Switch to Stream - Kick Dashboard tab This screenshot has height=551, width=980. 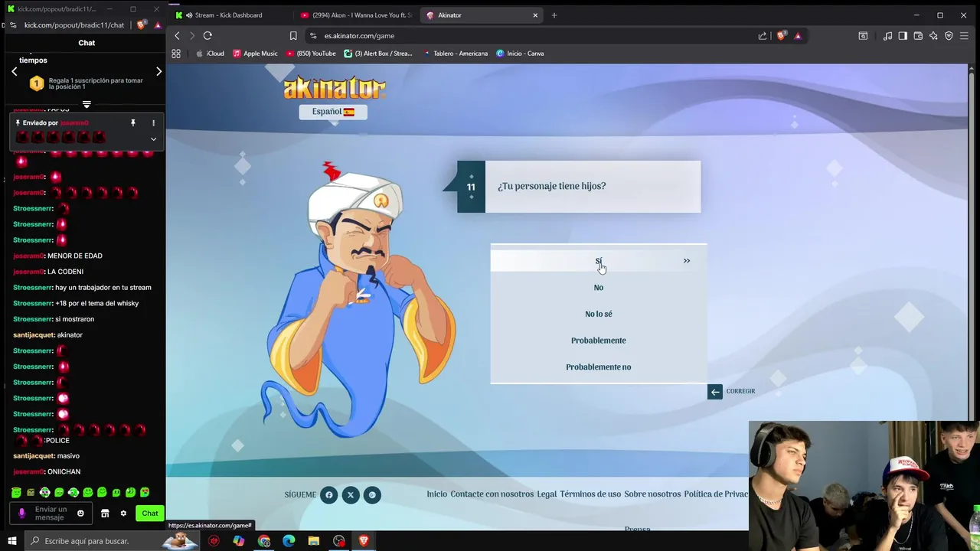[230, 15]
